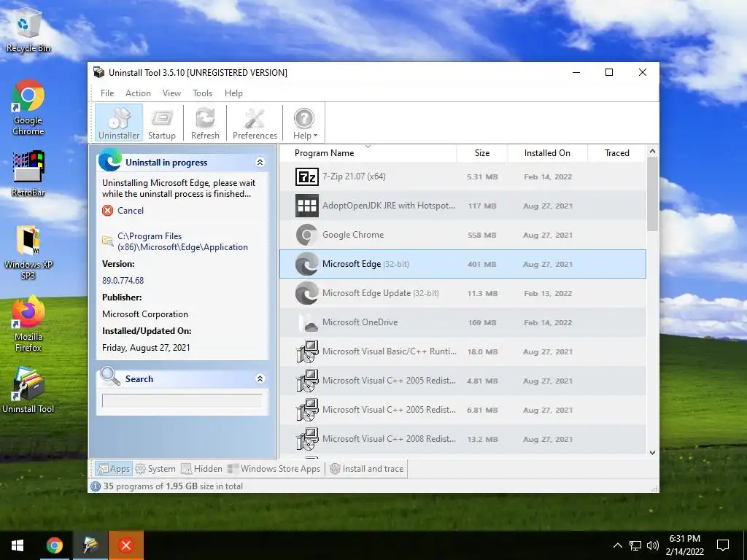Image resolution: width=747 pixels, height=560 pixels.
Task: Click the list scrollbar down arrow
Action: pyautogui.click(x=652, y=452)
